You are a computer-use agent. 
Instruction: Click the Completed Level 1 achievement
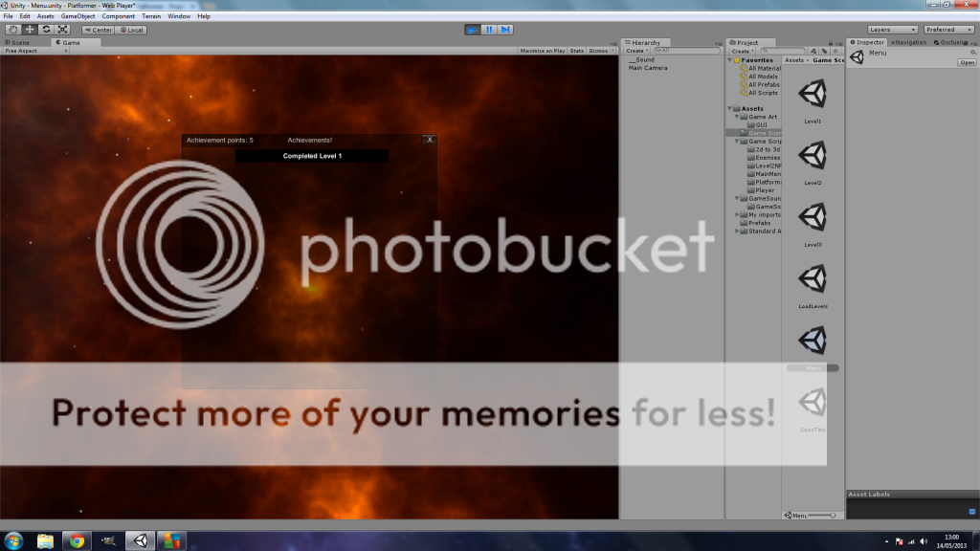312,156
